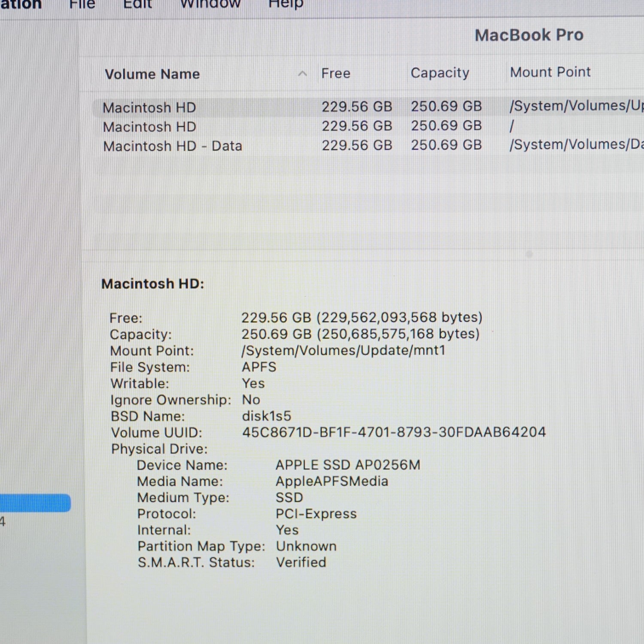The width and height of the screenshot is (644, 644).
Task: Click the Internal value Yes
Action: tap(287, 530)
